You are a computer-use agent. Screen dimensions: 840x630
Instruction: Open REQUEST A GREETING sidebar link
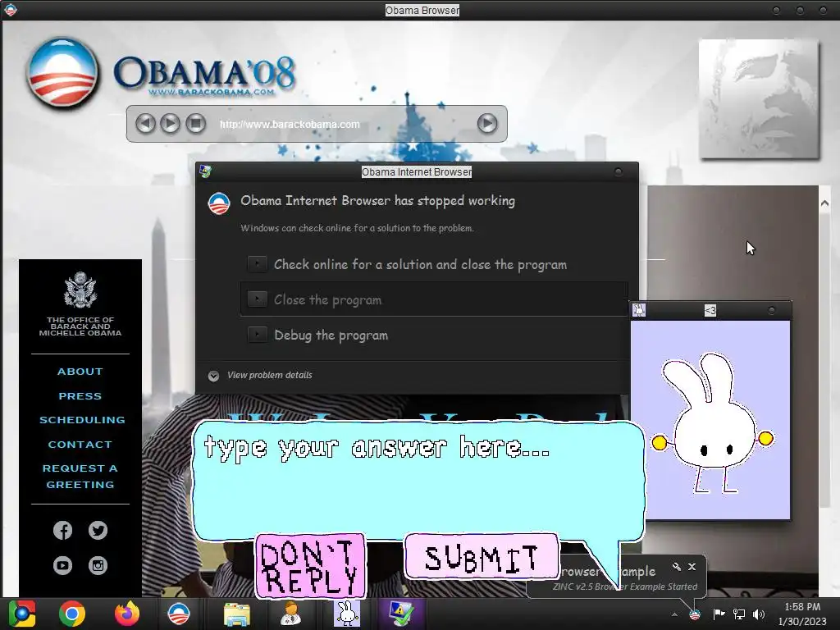[80, 477]
